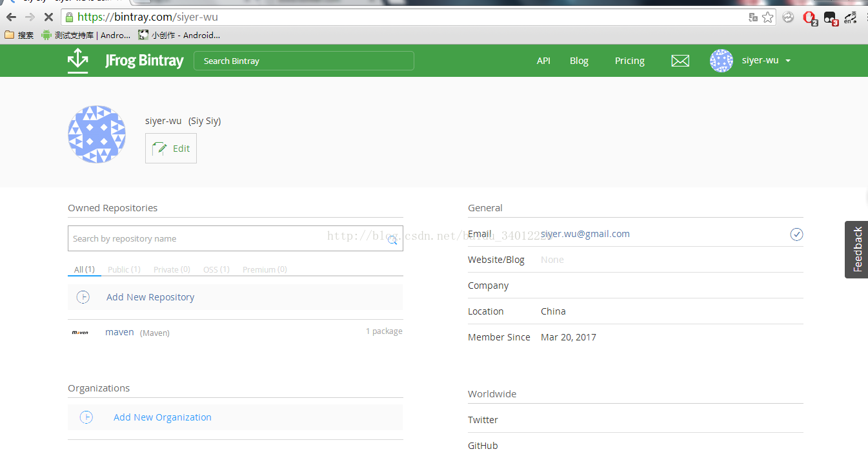Open the 搜索 bookmarks folder
The height and width of the screenshot is (458, 868).
[19, 35]
